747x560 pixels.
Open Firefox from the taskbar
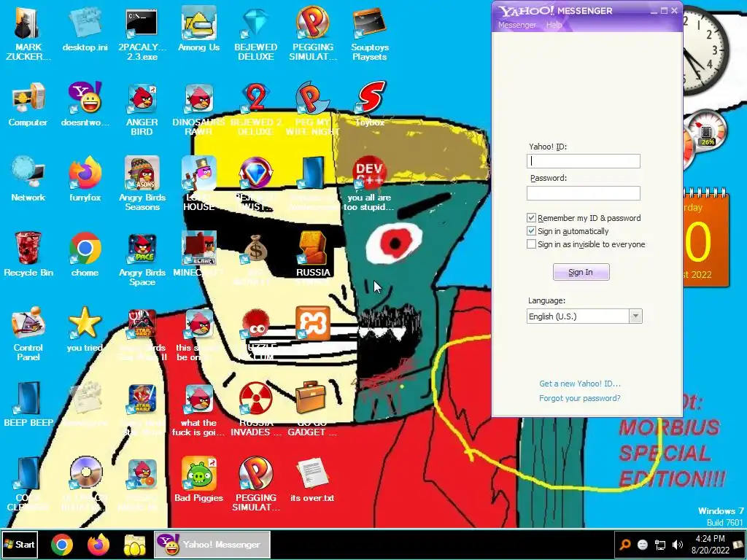point(98,545)
